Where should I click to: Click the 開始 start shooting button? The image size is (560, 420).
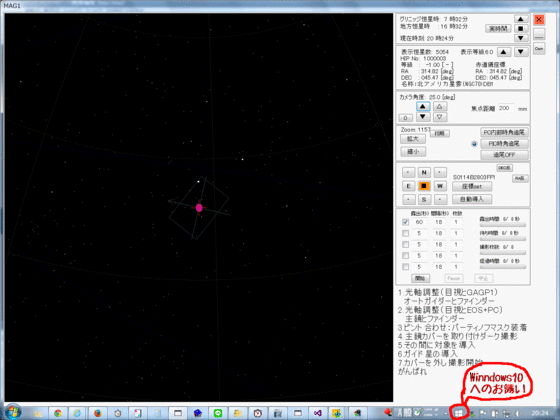pos(420,278)
